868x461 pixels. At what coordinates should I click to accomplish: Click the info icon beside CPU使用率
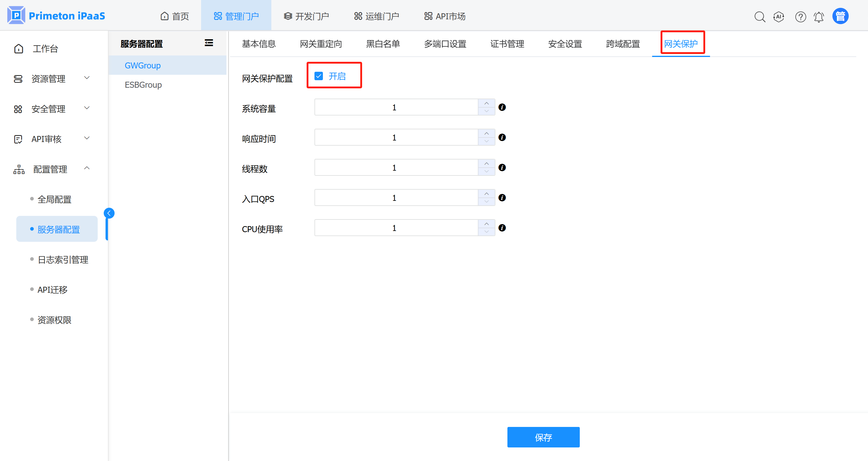click(x=502, y=228)
